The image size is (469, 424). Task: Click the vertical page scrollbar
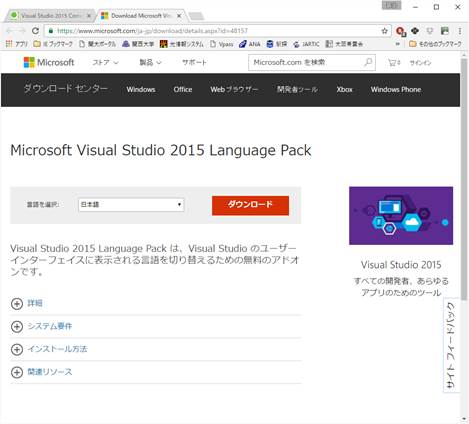(464, 179)
